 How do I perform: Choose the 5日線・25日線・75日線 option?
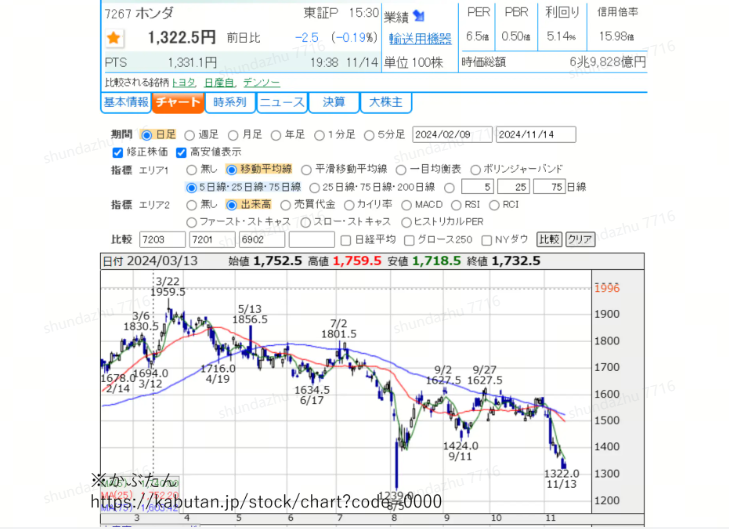point(191,188)
